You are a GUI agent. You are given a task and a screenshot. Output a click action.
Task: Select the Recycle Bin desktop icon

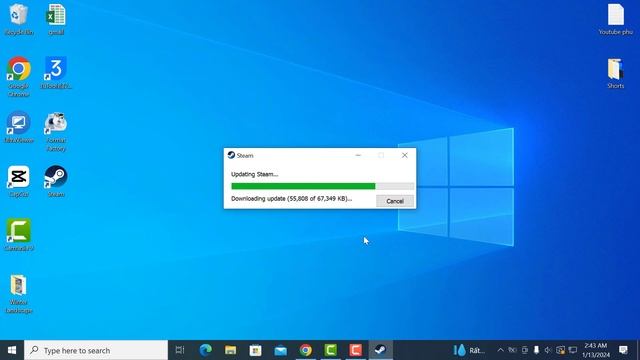[19, 19]
